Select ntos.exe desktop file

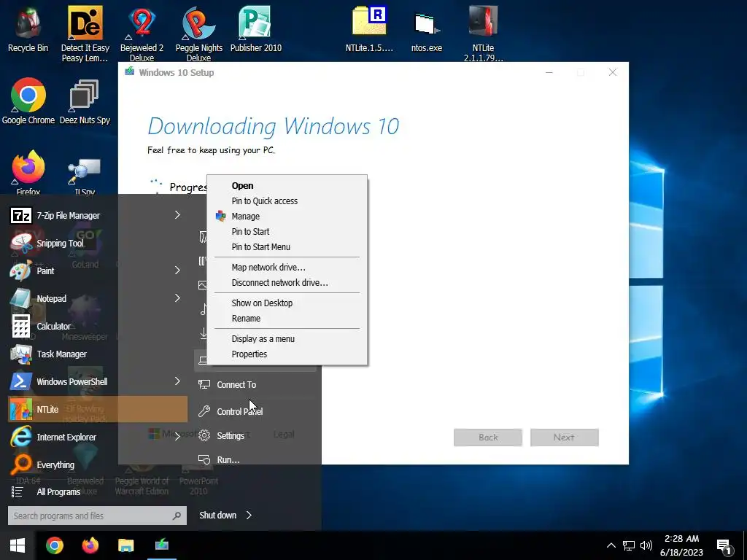tap(426, 29)
